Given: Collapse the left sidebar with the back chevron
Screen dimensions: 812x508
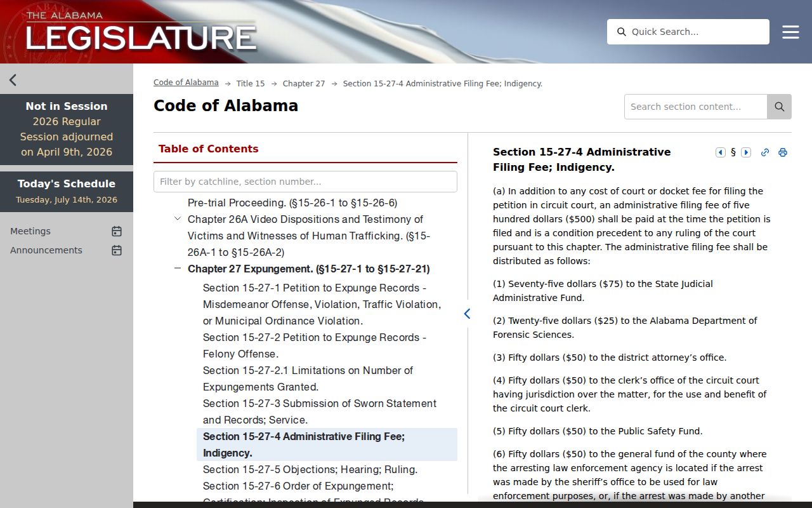Looking at the screenshot, I should [13, 80].
